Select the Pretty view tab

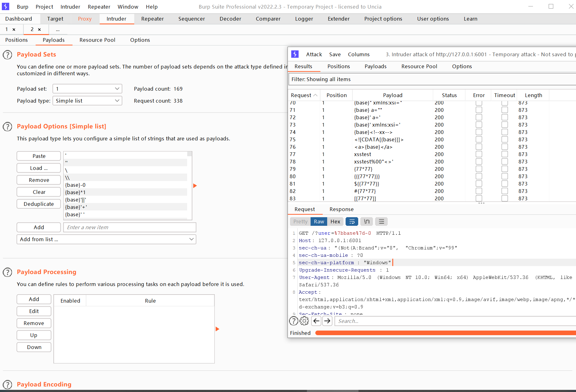tap(300, 221)
